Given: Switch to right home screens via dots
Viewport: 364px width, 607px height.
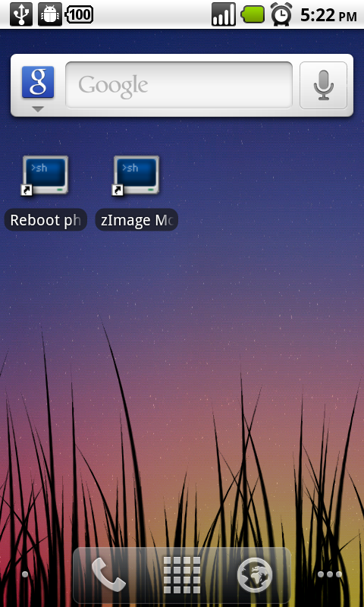Looking at the screenshot, I should [x=330, y=574].
